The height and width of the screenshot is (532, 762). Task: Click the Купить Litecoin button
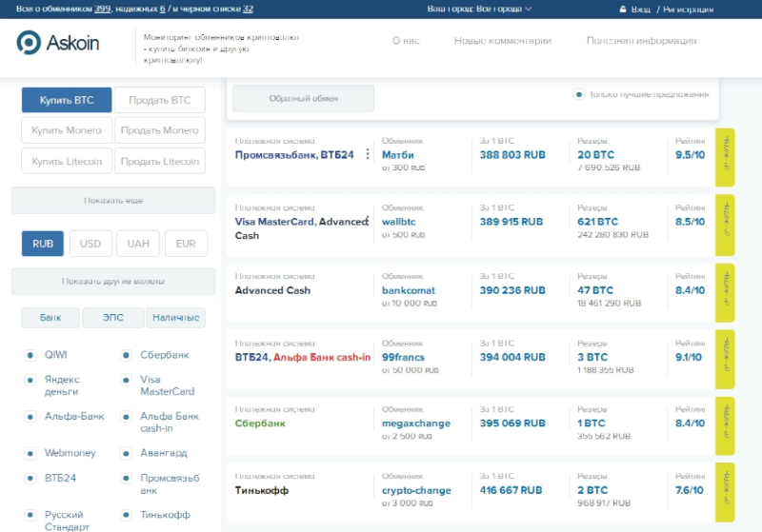click(x=67, y=161)
